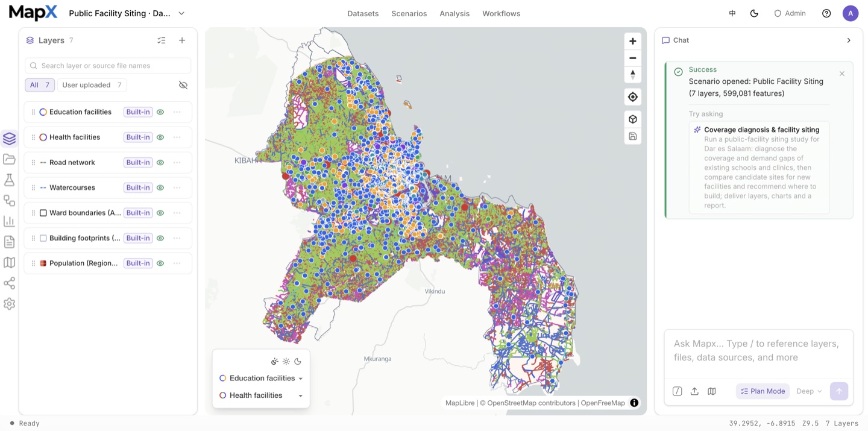Select auto basemap theme in legend
The height and width of the screenshot is (431, 868).
(x=275, y=362)
